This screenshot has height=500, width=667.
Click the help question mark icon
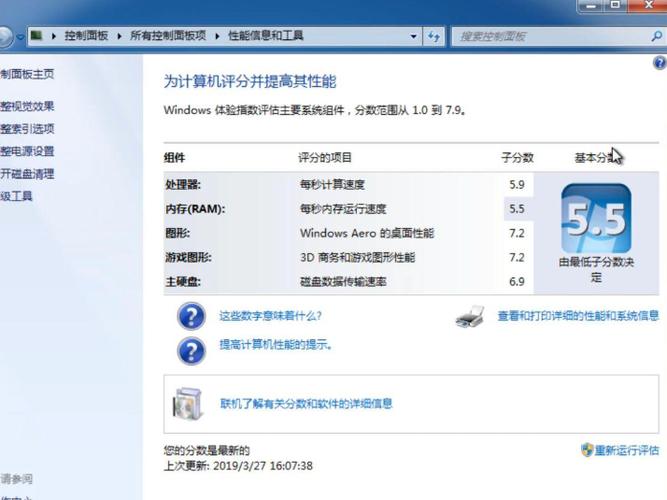(x=660, y=63)
